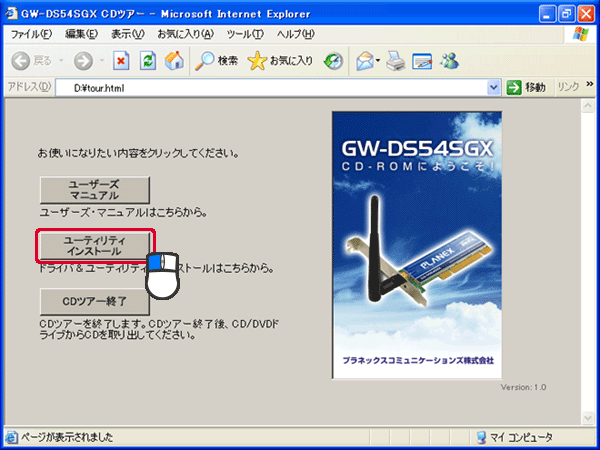Expand the Links bar chevron
The image size is (600, 450).
tap(590, 84)
